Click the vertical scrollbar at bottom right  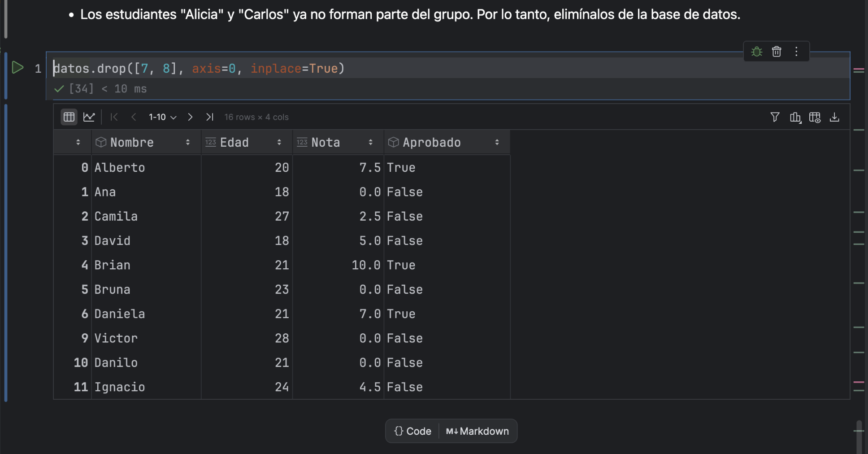pyautogui.click(x=859, y=437)
